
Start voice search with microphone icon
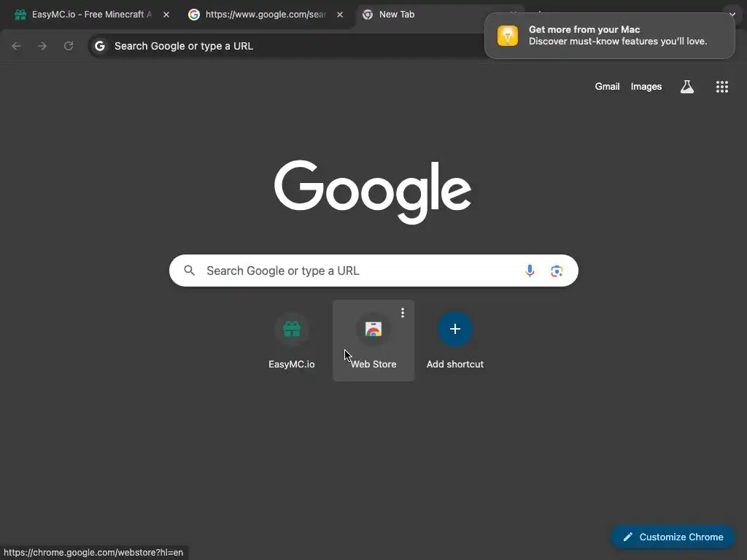pos(530,271)
